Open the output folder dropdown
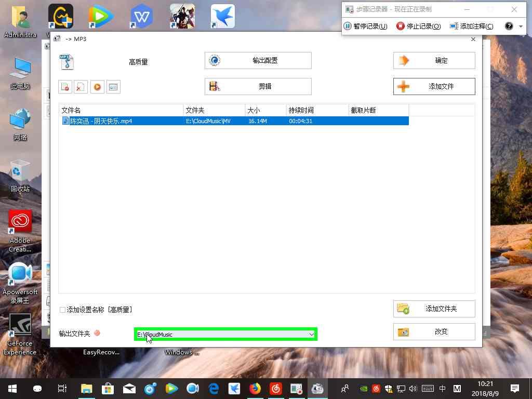Image resolution: width=532 pixels, height=399 pixels. click(311, 334)
